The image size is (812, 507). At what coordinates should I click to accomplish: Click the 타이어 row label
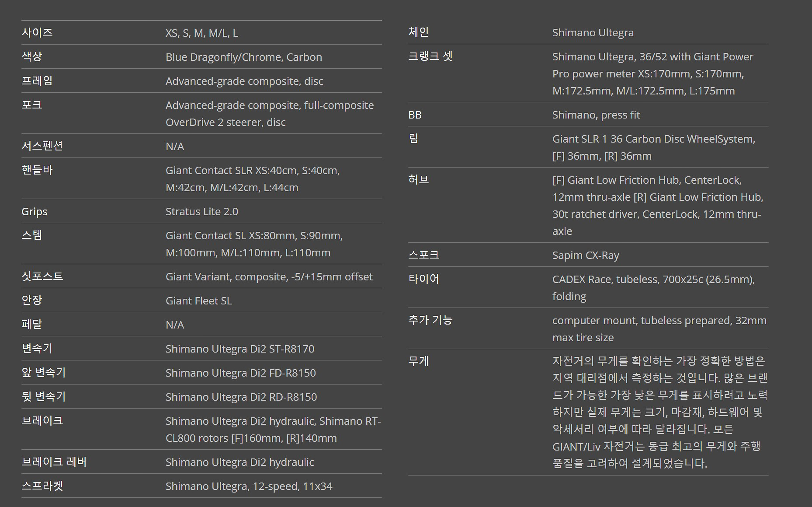[424, 279]
